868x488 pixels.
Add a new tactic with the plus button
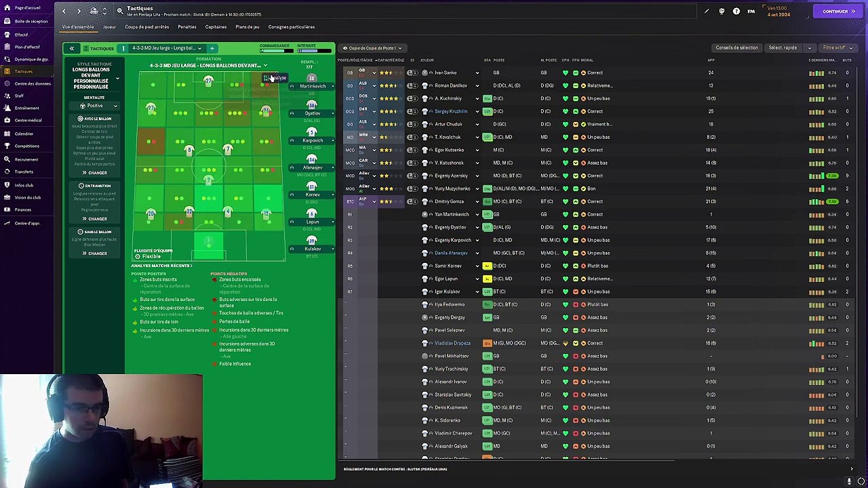(x=212, y=48)
